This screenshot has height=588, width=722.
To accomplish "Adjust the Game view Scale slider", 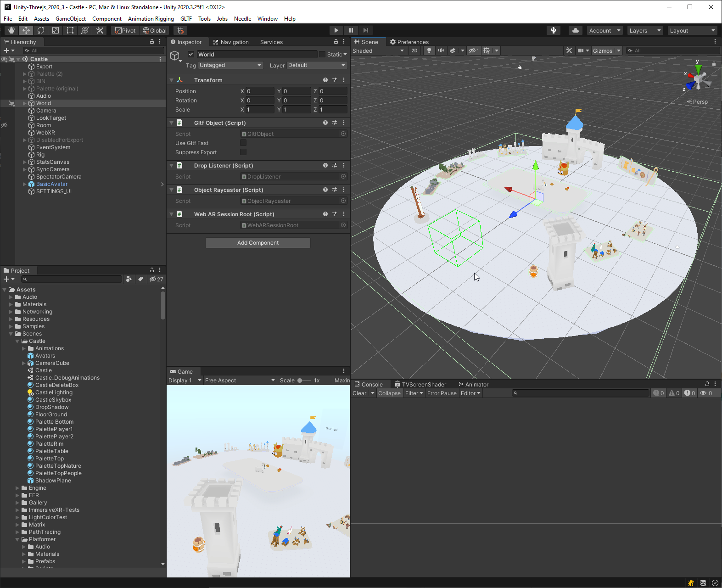I will tap(301, 381).
